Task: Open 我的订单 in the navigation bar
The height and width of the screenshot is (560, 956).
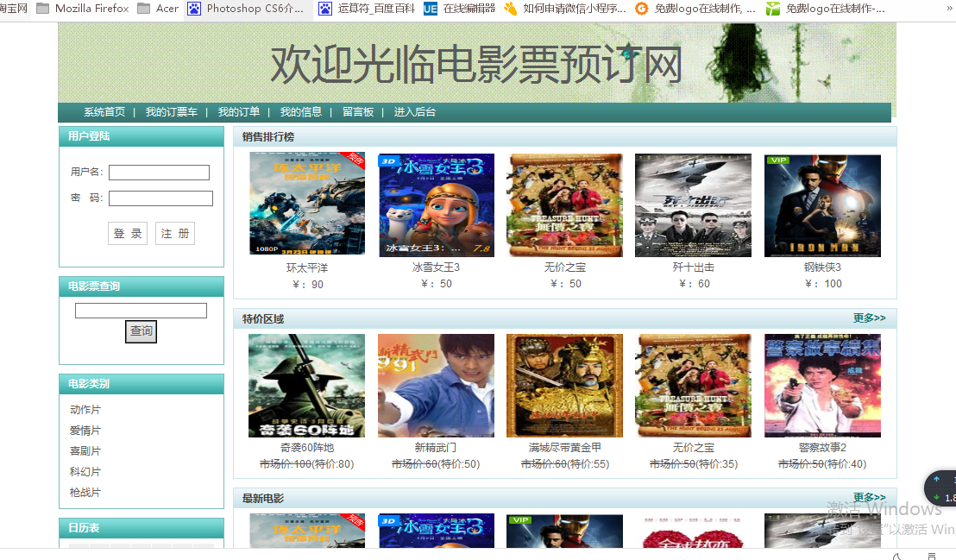Action: pos(238,112)
